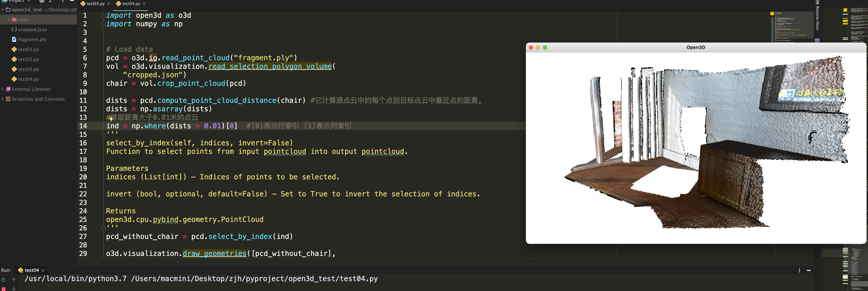Expand External Libraries
Viewport: 868px width, 291px height.
coord(3,89)
